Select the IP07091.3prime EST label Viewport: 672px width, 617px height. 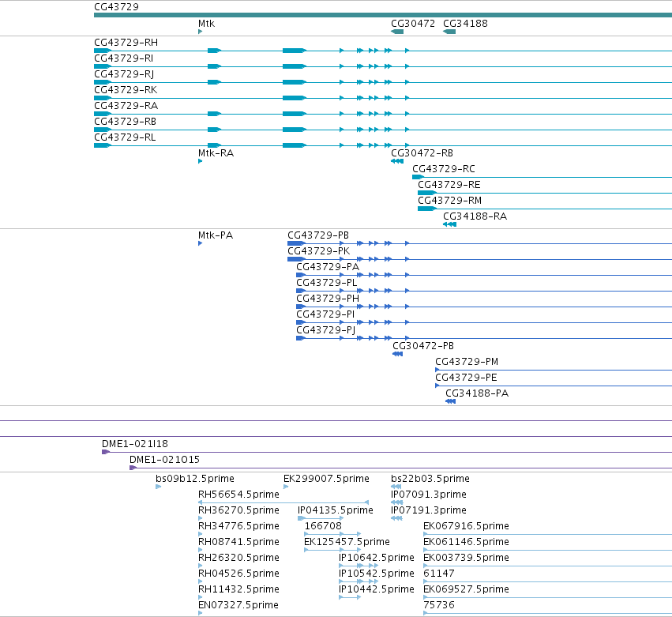[x=429, y=495]
